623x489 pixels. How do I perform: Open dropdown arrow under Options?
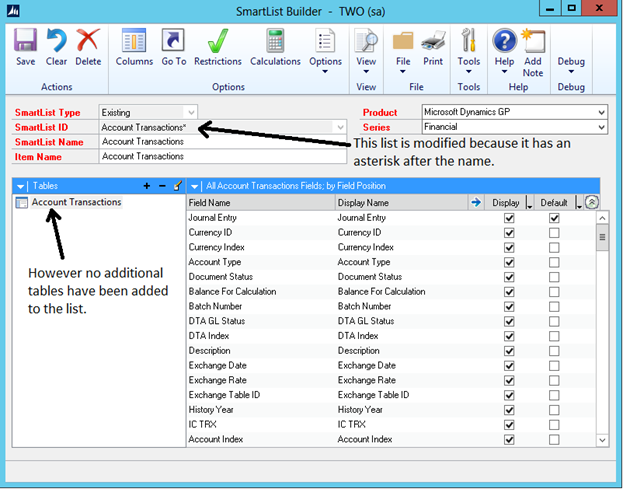tap(325, 72)
